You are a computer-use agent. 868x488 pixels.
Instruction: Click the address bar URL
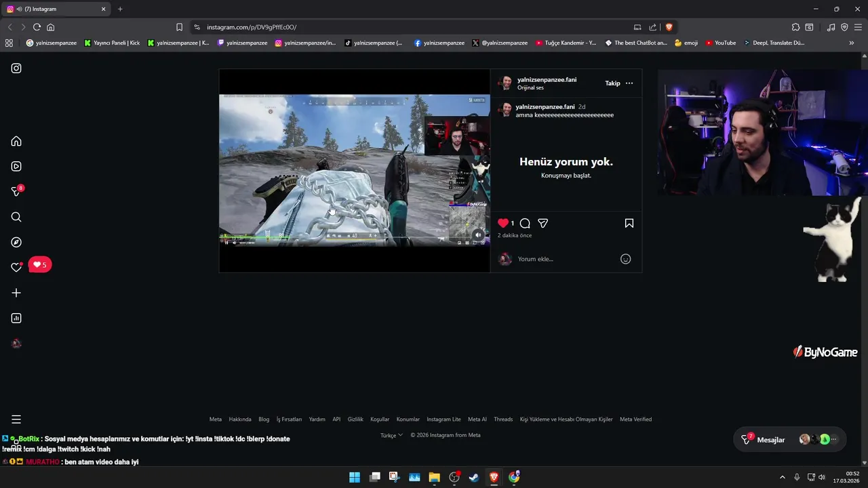tap(252, 27)
